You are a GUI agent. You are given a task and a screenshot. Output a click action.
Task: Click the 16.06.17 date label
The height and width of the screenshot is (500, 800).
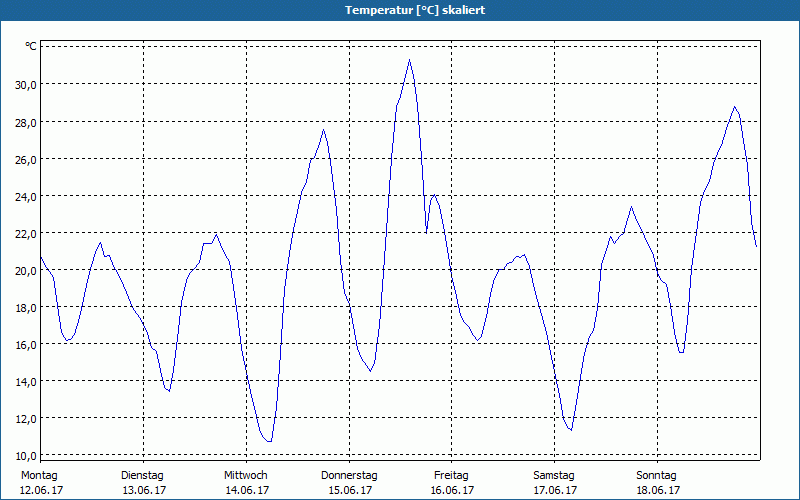[x=452, y=490]
